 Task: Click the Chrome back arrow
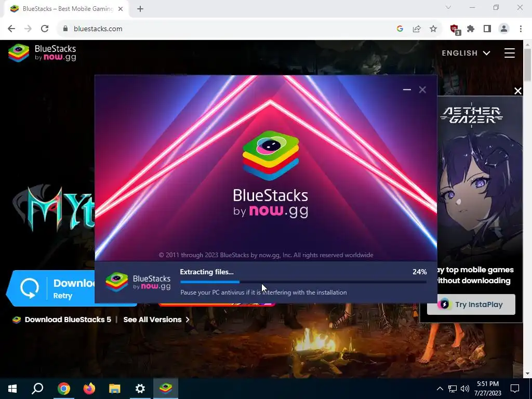(11, 29)
